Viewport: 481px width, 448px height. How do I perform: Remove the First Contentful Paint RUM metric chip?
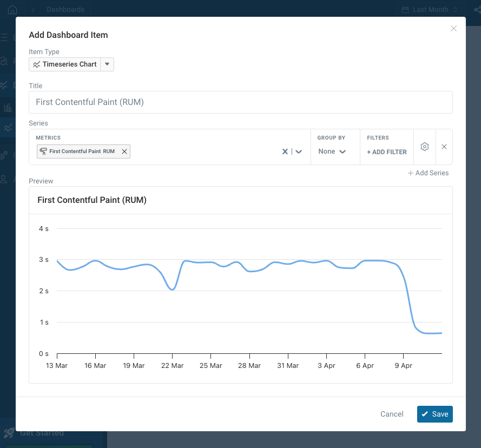[x=124, y=151]
